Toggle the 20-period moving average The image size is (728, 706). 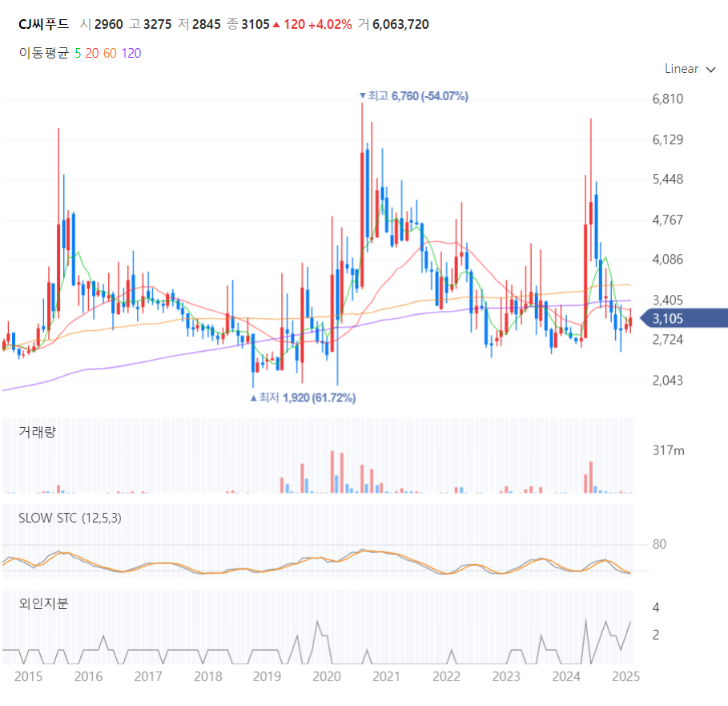[92, 54]
